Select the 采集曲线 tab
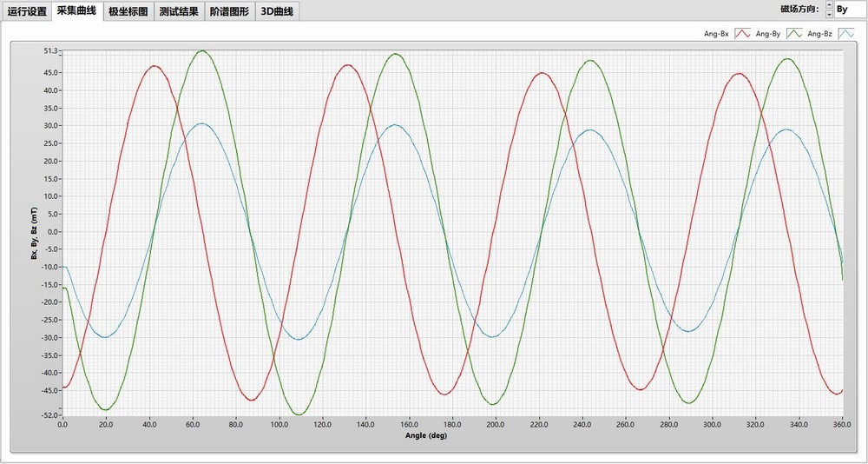 point(77,11)
